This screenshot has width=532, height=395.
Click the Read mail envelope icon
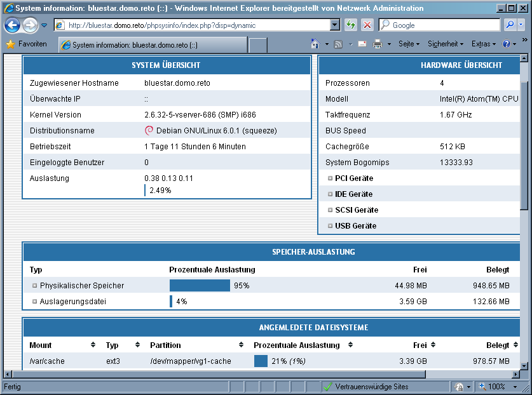click(x=362, y=44)
